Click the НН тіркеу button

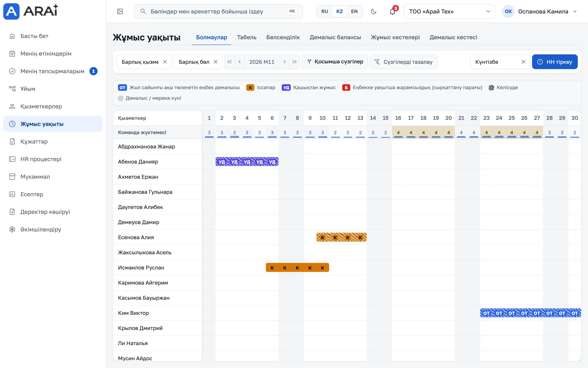[555, 62]
